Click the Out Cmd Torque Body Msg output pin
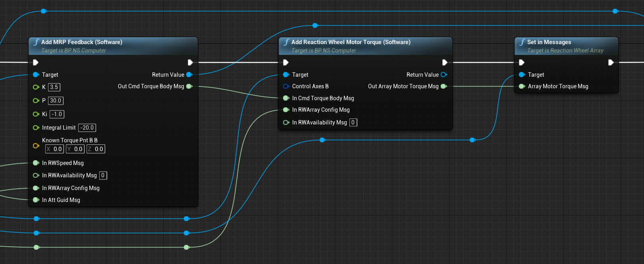The height and width of the screenshot is (264, 644). point(189,86)
